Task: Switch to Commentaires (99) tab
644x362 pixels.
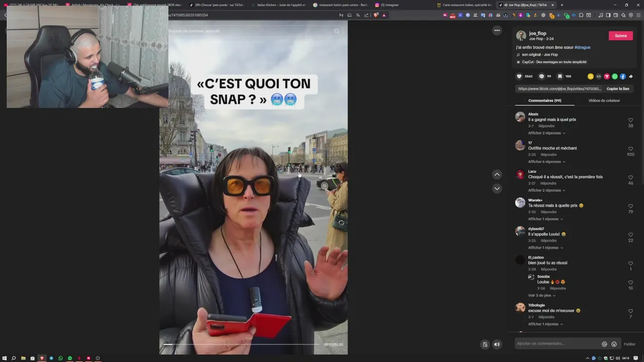Action: [544, 101]
